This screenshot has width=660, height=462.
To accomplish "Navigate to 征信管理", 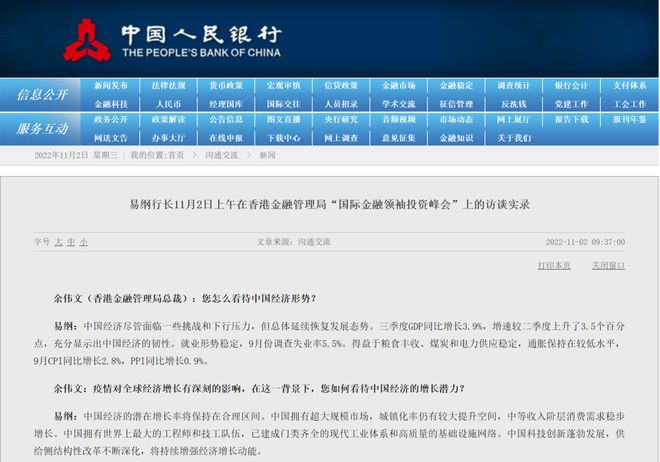I will tap(456, 104).
